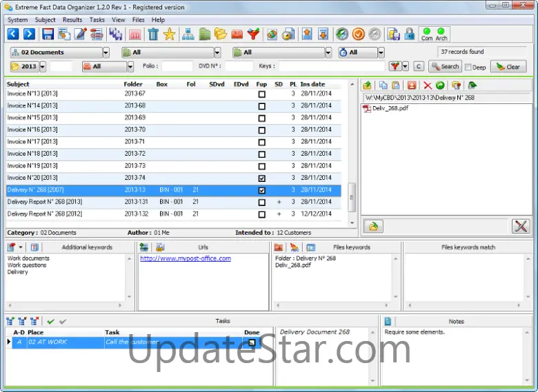Open the clock-icon All dropdown

[381, 52]
